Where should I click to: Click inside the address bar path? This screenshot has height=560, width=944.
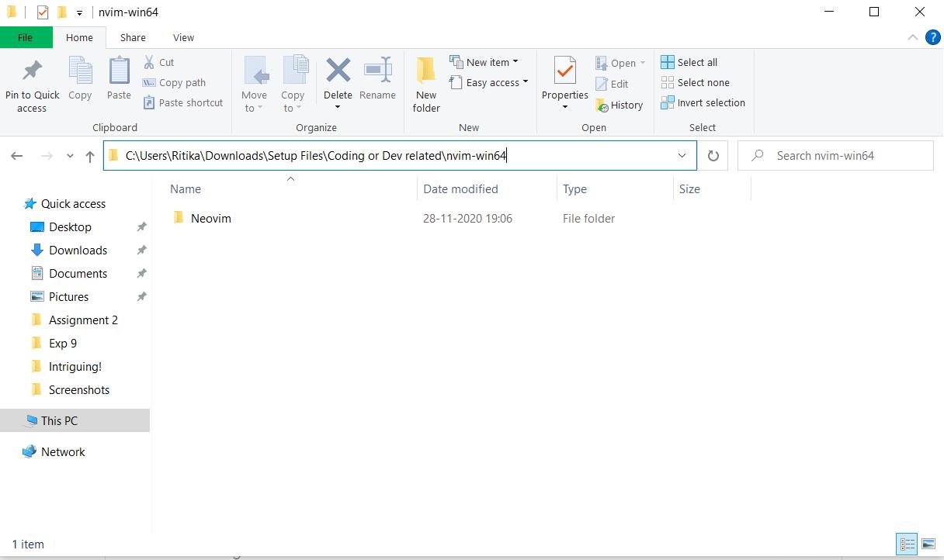pos(316,155)
